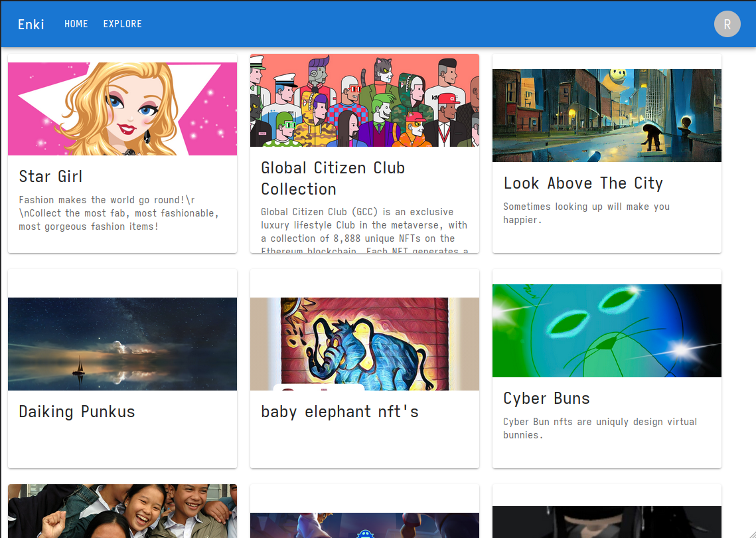The image size is (756, 538).
Task: Open the user avatar R
Action: (x=727, y=24)
